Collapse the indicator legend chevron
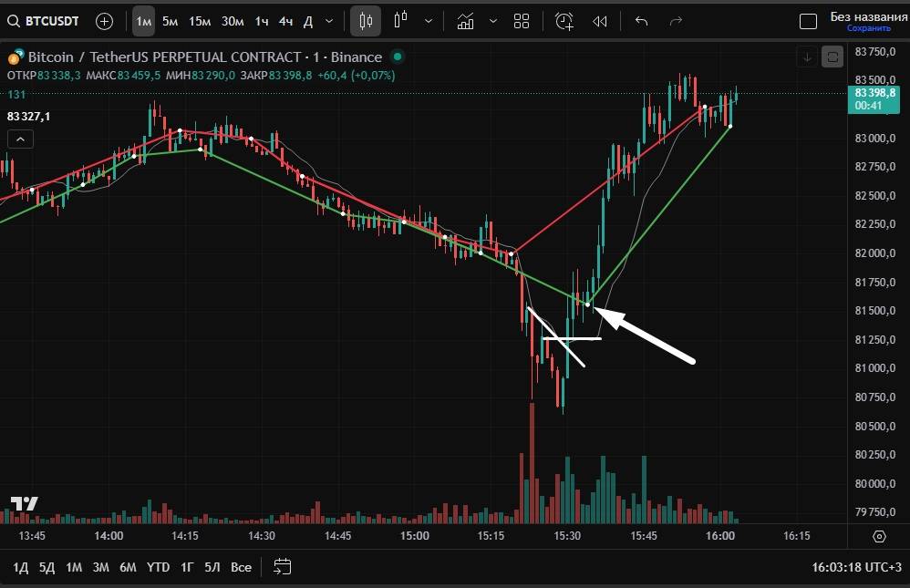 coord(20,139)
